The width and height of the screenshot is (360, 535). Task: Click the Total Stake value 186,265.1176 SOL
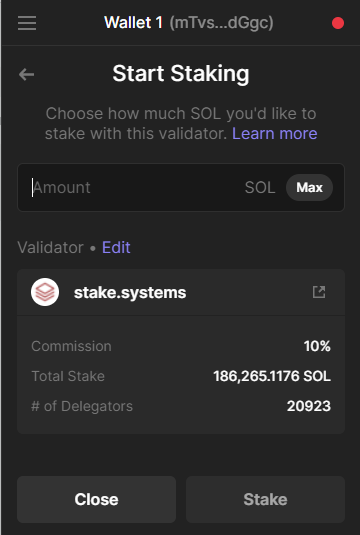272,376
